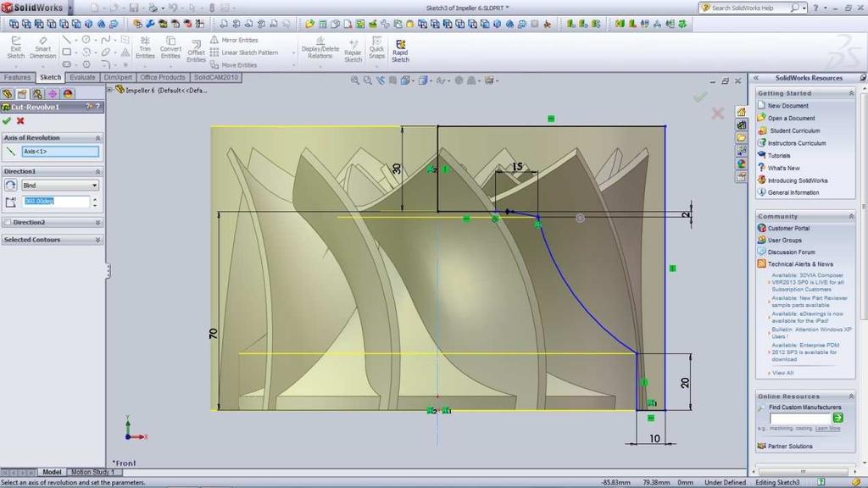Open the Discussion Forum link

pyautogui.click(x=791, y=252)
